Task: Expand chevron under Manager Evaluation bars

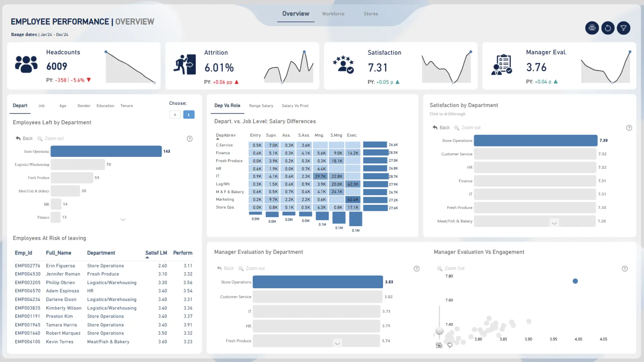Action: (x=337, y=344)
